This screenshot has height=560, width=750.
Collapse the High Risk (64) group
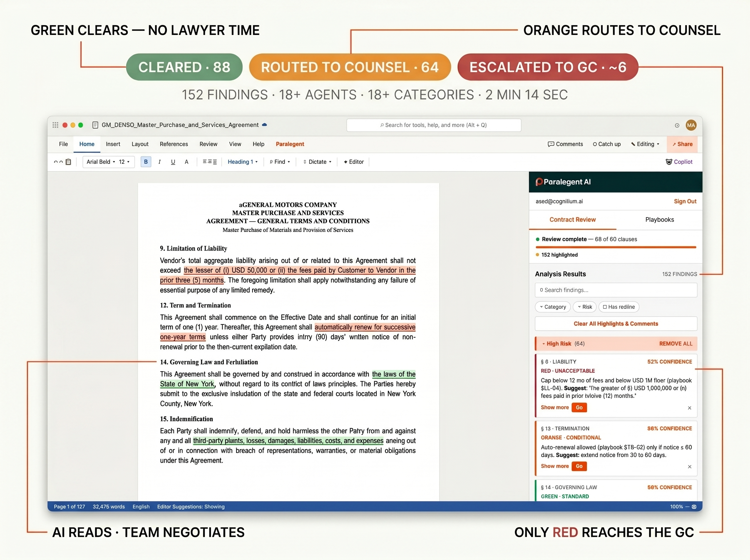tap(544, 344)
